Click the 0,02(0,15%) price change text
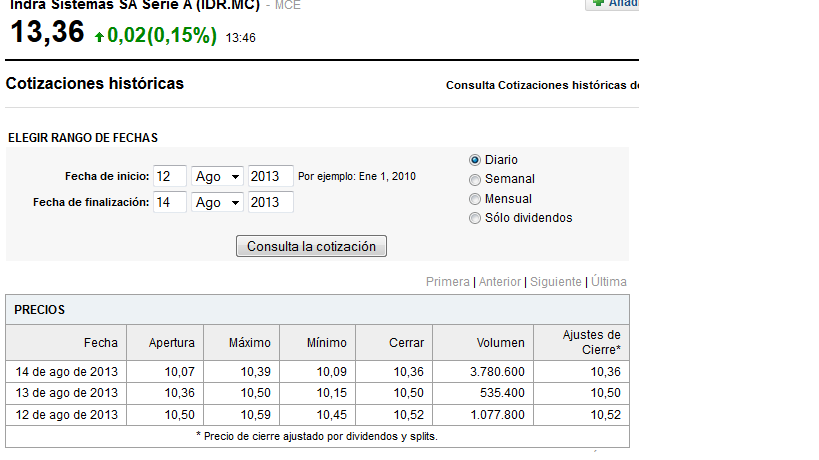This screenshot has width=819, height=460. click(162, 35)
